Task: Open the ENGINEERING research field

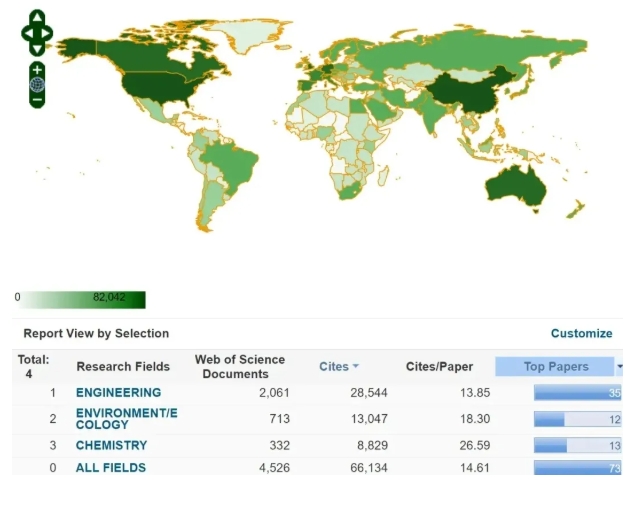Action: 118,393
